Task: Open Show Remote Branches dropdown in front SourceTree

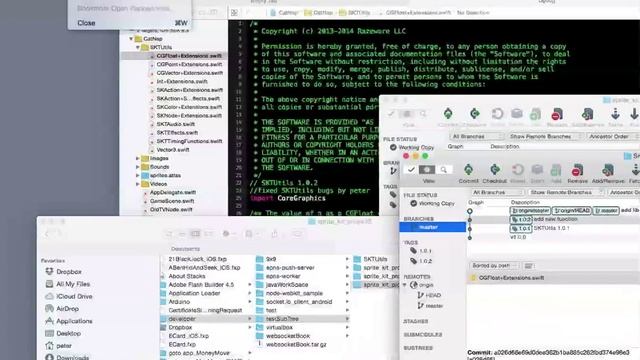Action: click(x=566, y=192)
